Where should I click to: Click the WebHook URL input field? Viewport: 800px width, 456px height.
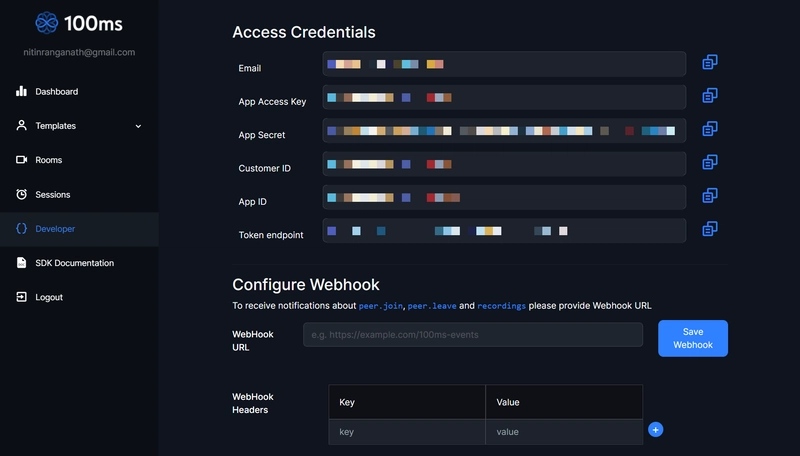[473, 335]
